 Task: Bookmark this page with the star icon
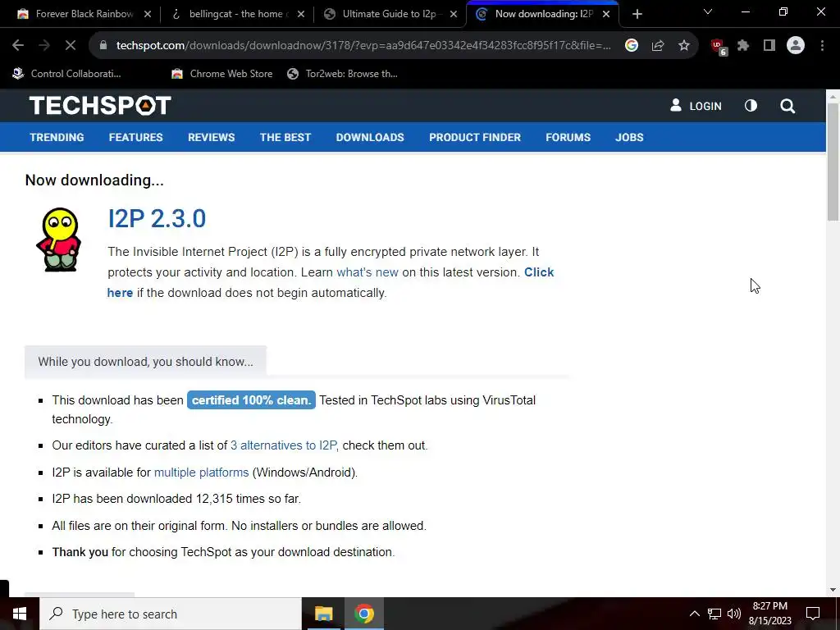(684, 46)
